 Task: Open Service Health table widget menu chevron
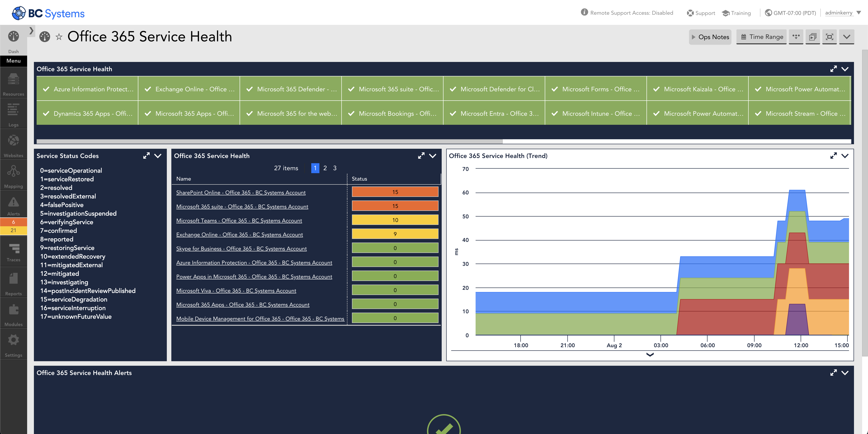click(x=433, y=156)
